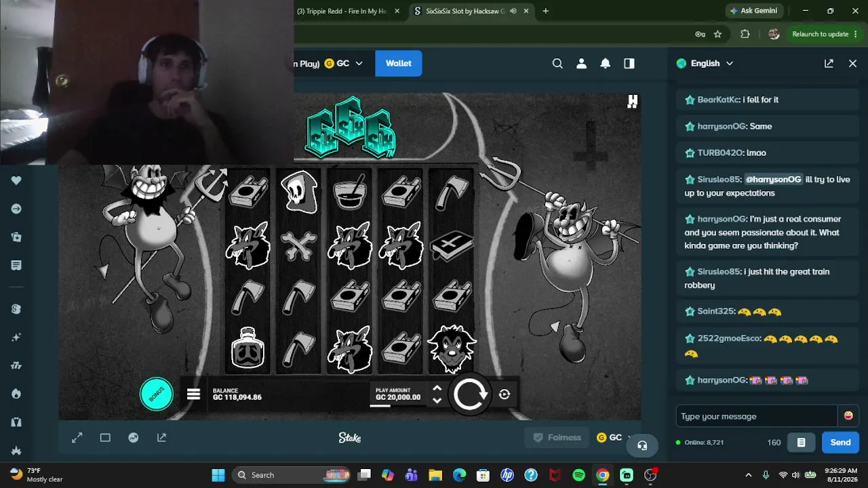Viewport: 868px width, 488px height.
Task: Toggle theatre mode for the game
Action: [105, 438]
